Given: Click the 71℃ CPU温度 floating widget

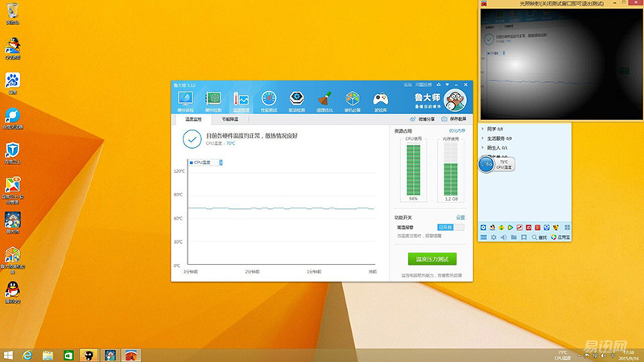Looking at the screenshot, I should coord(504,165).
